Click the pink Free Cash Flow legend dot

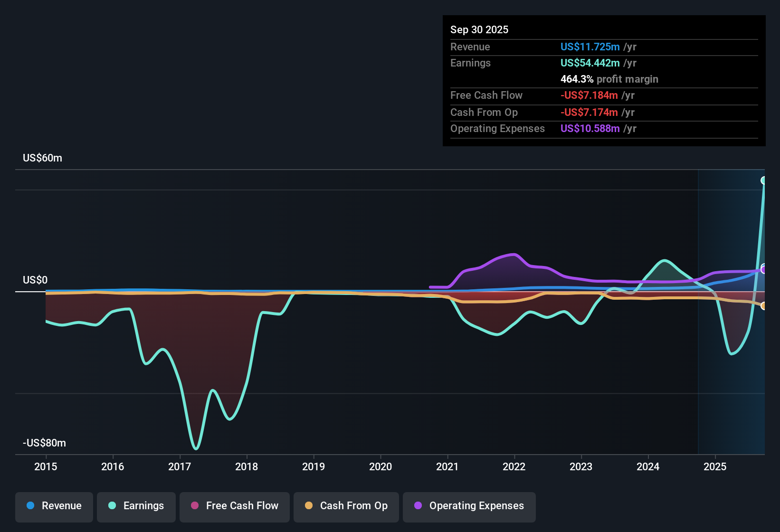click(x=195, y=506)
